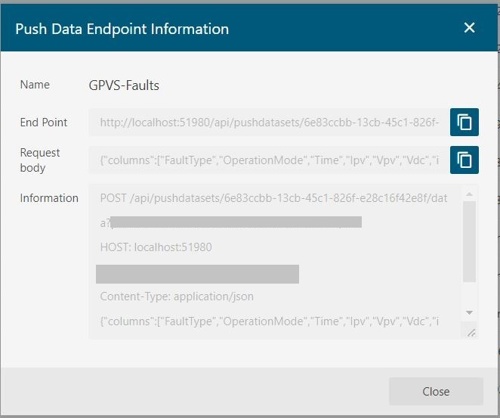
Task: Click the Push Data Endpoint Information title
Action: (x=122, y=29)
